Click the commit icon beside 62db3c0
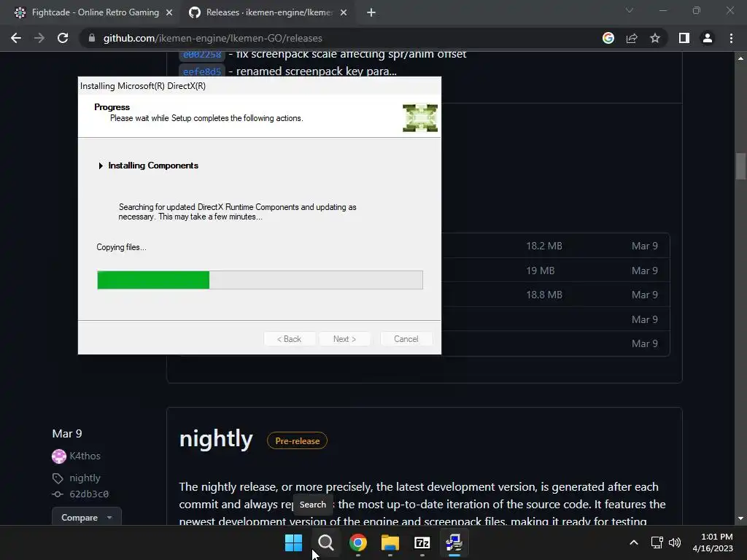Image resolution: width=747 pixels, height=560 pixels. [x=58, y=494]
